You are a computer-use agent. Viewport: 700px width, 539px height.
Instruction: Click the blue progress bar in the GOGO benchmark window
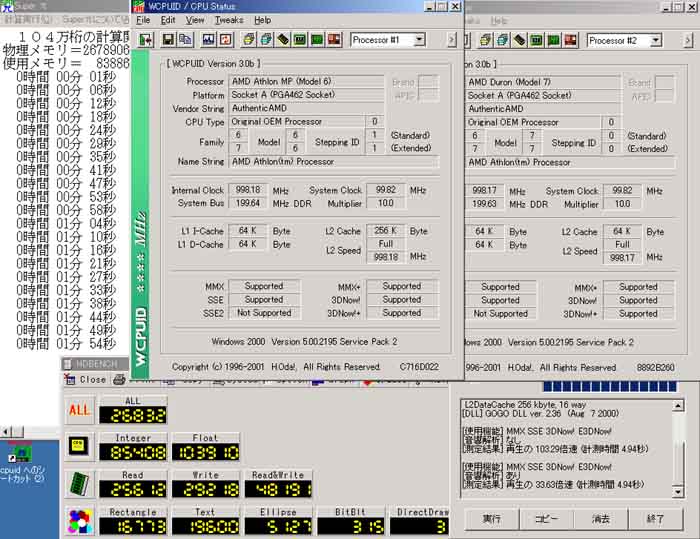point(610,386)
